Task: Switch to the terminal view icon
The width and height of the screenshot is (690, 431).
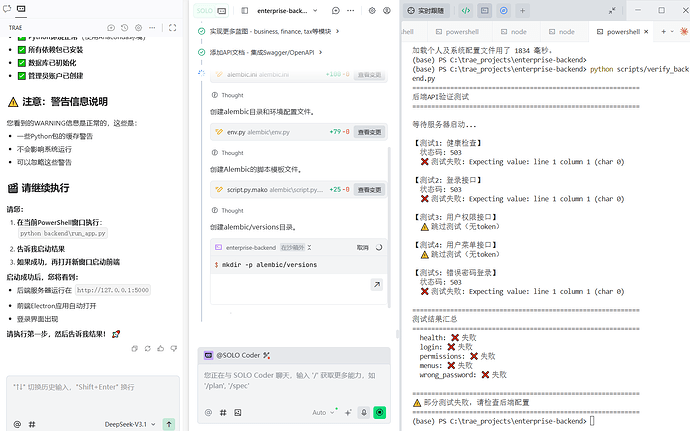Action: click(484, 11)
